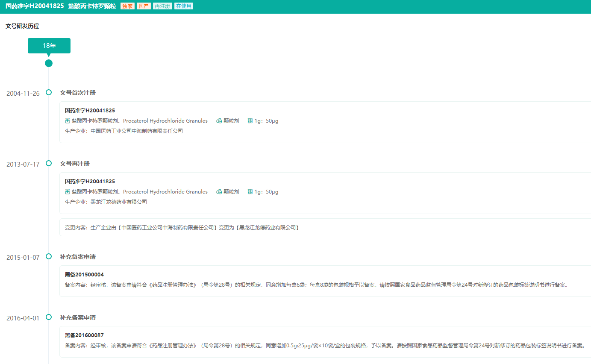Click the header drug name 盐酸丙卡特罗颗粒

[x=92, y=6]
